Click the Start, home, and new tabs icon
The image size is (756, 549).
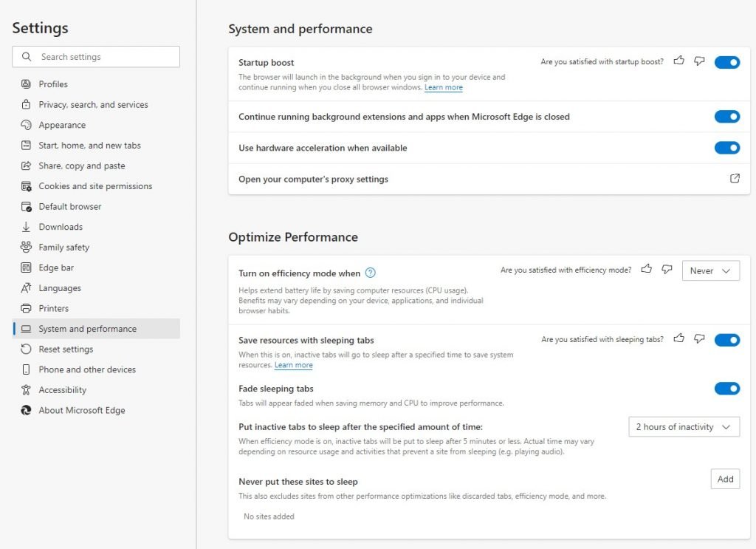(x=26, y=146)
